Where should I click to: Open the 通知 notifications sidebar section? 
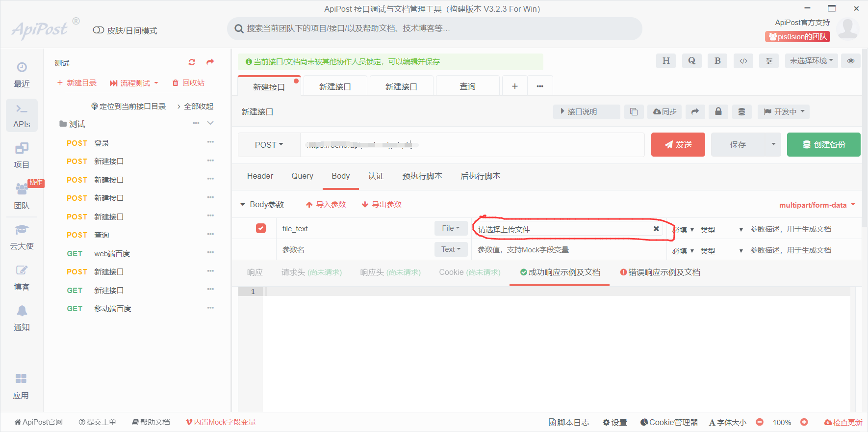click(22, 319)
